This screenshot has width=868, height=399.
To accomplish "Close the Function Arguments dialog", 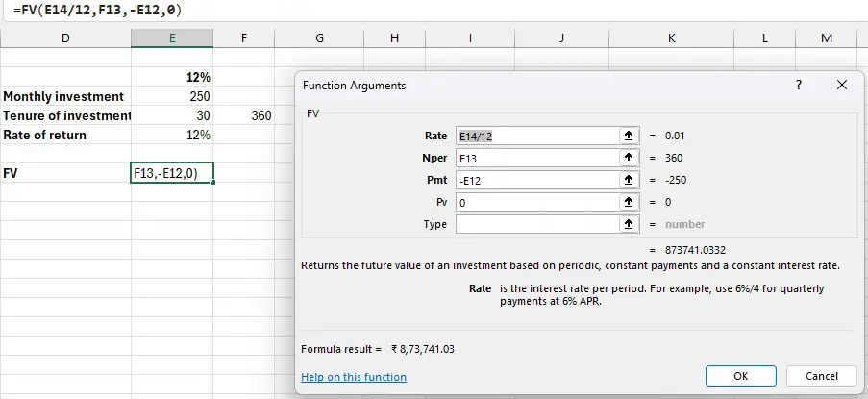I will 842,86.
